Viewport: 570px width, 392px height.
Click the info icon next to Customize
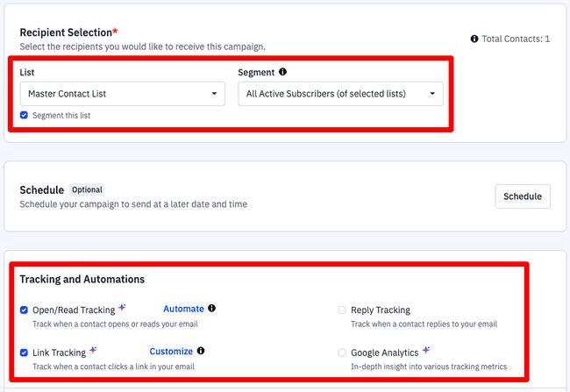click(201, 352)
